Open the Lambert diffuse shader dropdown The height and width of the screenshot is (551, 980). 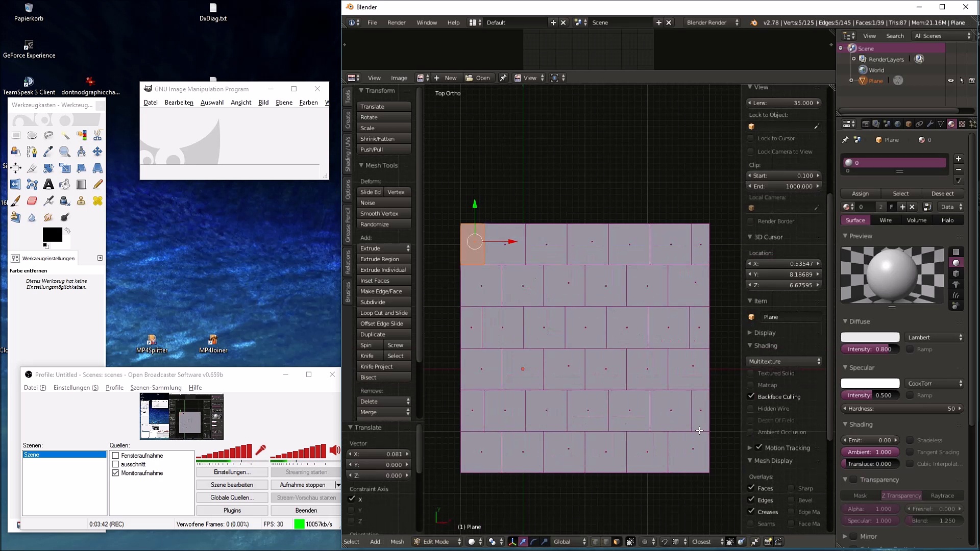[x=934, y=337]
